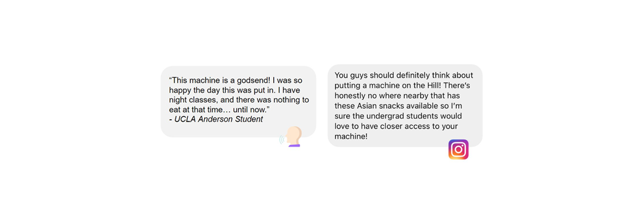Click the Instagram logo icon
This screenshot has height=215, width=644.
[x=458, y=149]
